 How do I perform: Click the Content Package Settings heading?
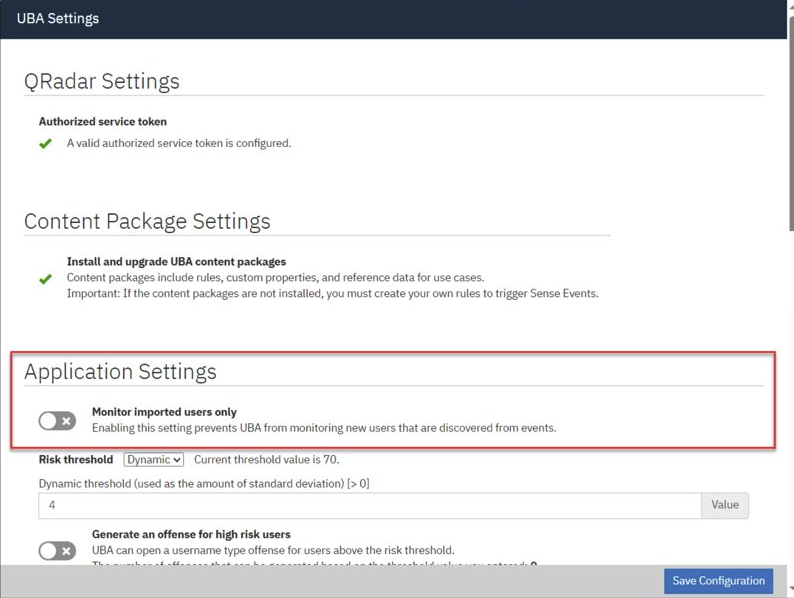tap(147, 221)
